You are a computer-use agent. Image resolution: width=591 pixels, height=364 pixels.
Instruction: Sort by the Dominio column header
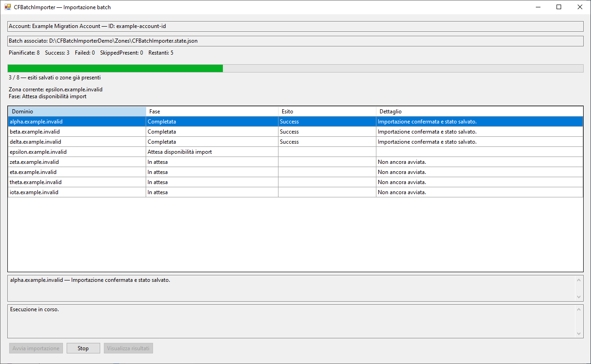coord(77,112)
